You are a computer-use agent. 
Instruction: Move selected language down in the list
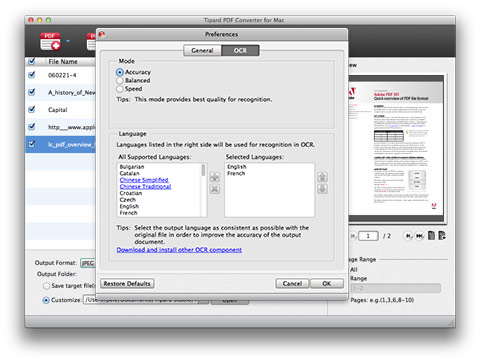click(322, 189)
